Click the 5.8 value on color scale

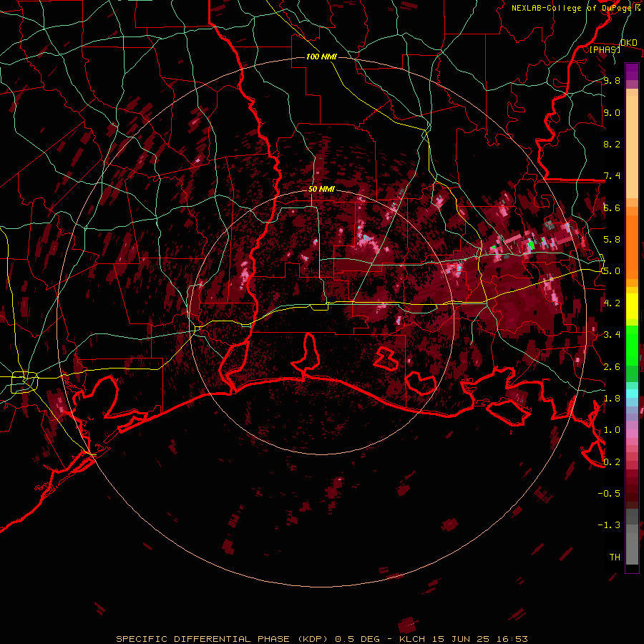(x=612, y=240)
